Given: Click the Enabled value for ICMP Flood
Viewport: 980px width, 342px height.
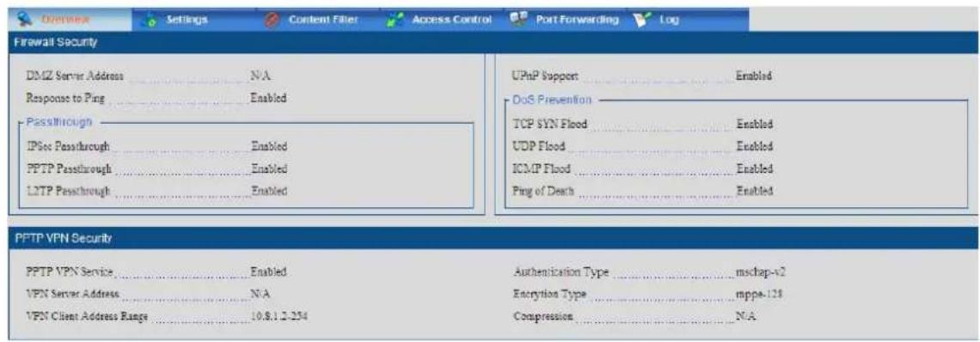Looking at the screenshot, I should 755,168.
